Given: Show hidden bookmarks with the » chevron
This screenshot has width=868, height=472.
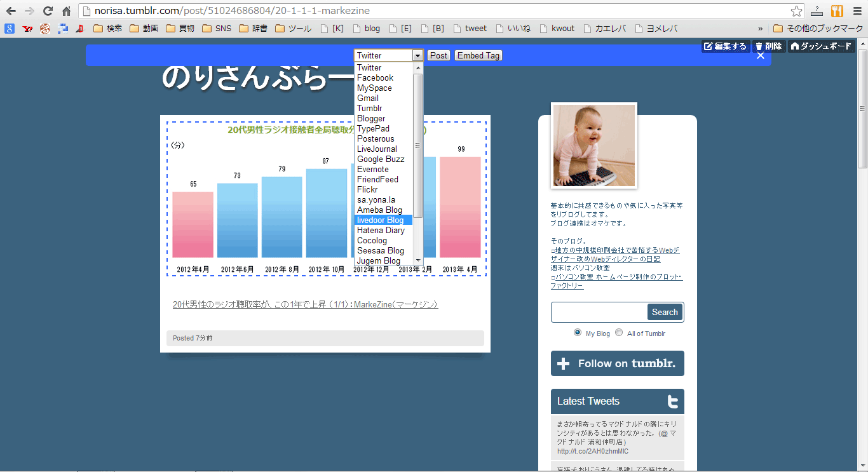Looking at the screenshot, I should coord(760,28).
